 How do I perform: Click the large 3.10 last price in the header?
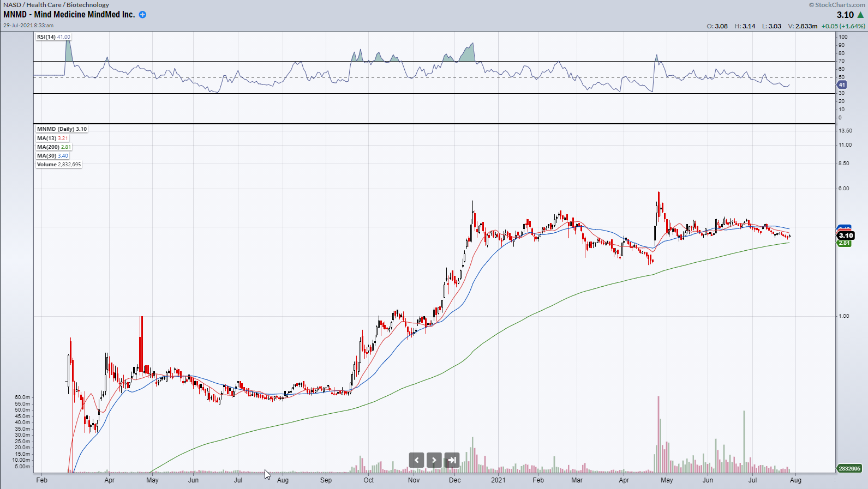[x=845, y=15]
